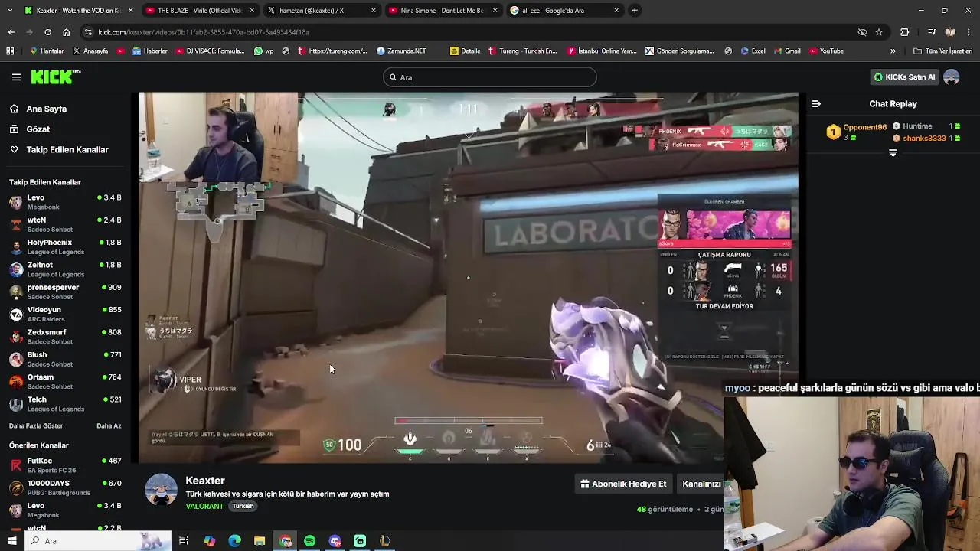980x551 pixels.
Task: Click the Windows taskbar search box
Action: (x=98, y=541)
